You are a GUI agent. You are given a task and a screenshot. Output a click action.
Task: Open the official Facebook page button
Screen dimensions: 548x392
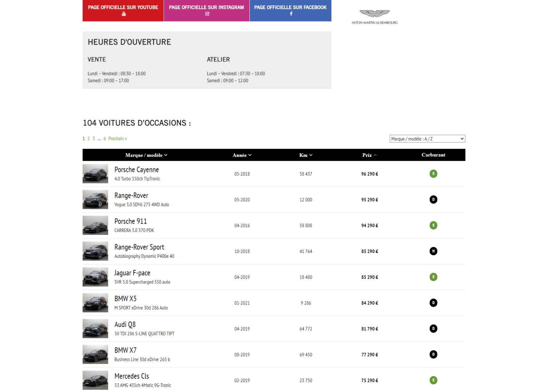click(x=290, y=11)
